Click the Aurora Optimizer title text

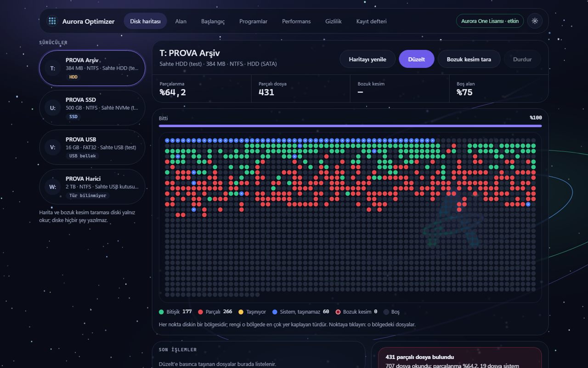pos(89,21)
